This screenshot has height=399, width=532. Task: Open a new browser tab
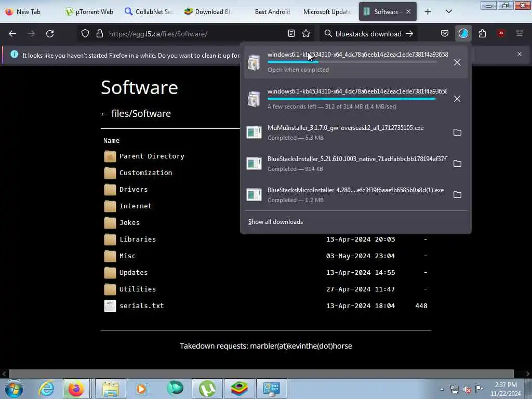pos(428,11)
